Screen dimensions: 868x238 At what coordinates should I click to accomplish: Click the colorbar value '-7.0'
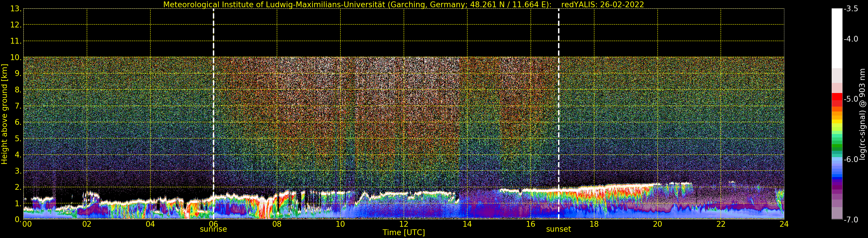851,220
